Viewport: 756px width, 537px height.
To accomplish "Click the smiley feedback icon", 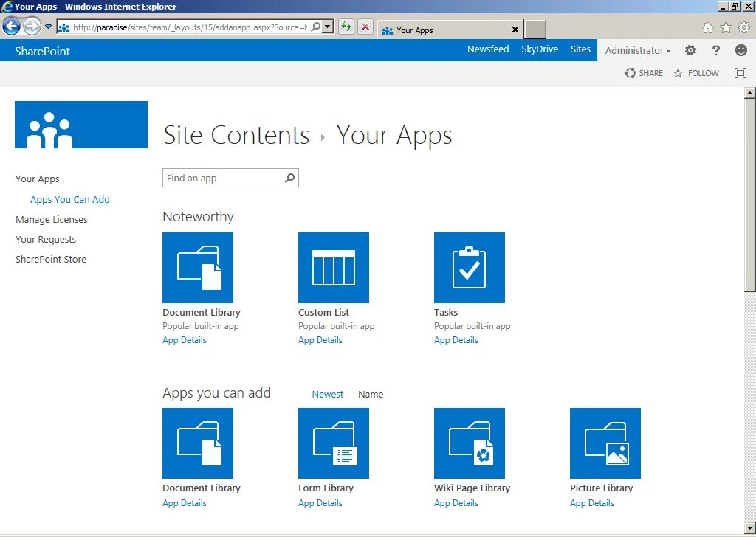I will click(x=741, y=50).
